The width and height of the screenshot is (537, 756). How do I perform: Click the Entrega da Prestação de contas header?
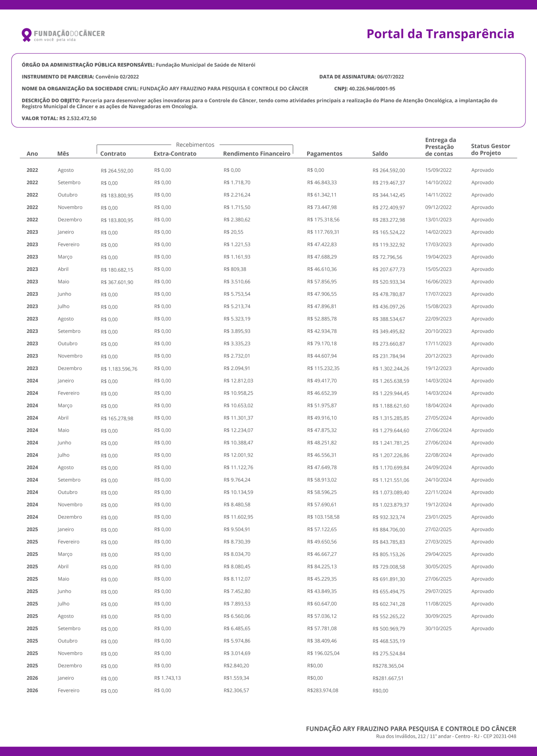pos(440,147)
